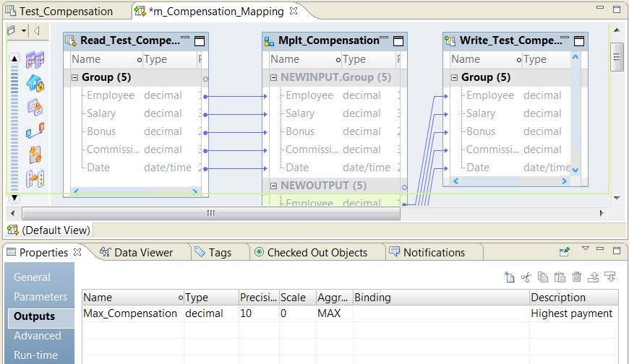Close the m_Compensation_Mapping tab

(294, 11)
